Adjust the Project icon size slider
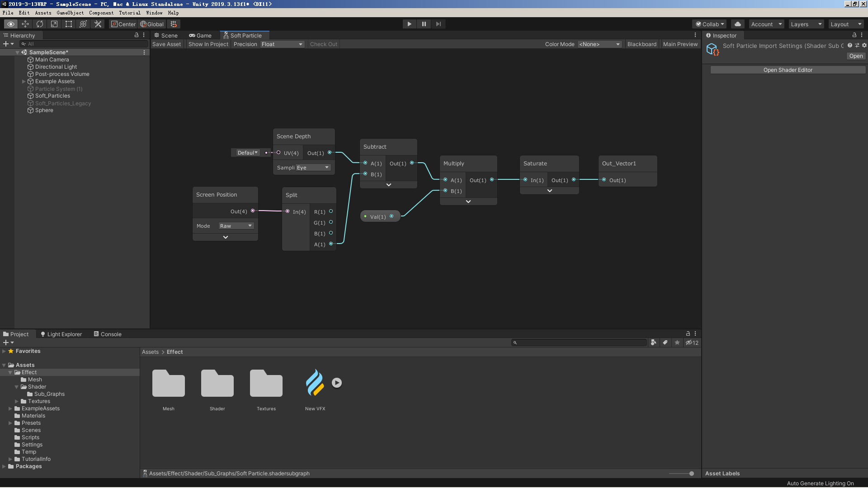868x488 pixels. point(682,474)
